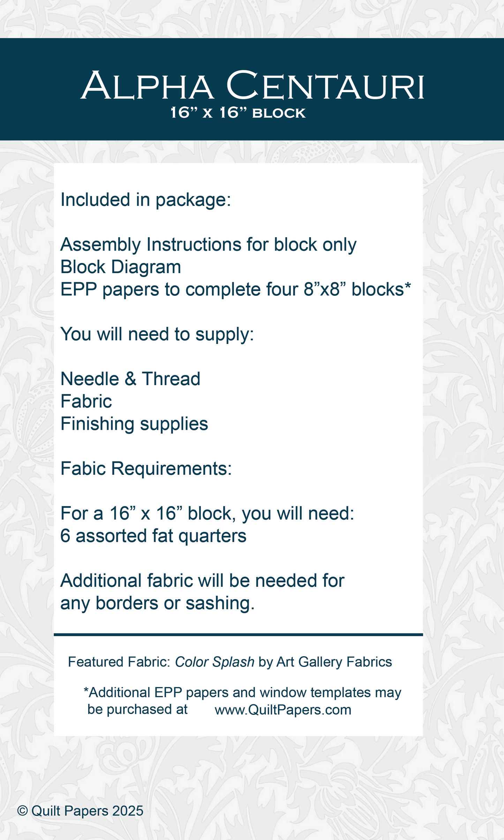Click the "Art Gallery Fabrics" text
This screenshot has width=504, height=840.
334,662
